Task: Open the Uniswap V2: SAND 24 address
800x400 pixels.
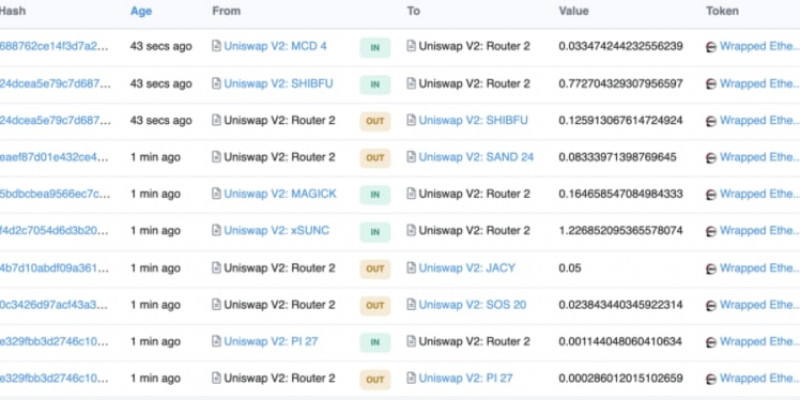Action: click(476, 157)
